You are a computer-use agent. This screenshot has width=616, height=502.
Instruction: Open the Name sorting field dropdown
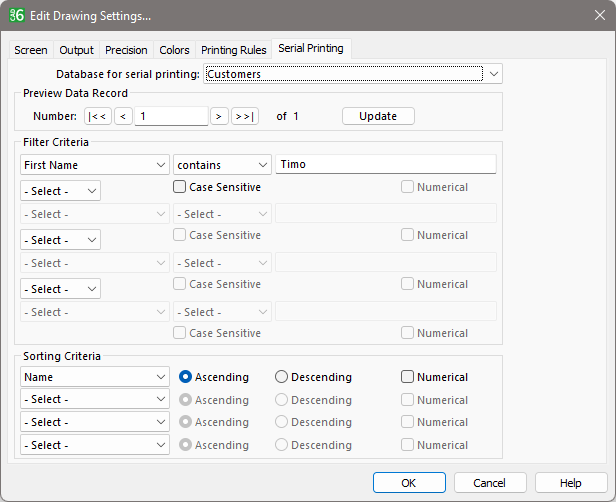pos(95,377)
